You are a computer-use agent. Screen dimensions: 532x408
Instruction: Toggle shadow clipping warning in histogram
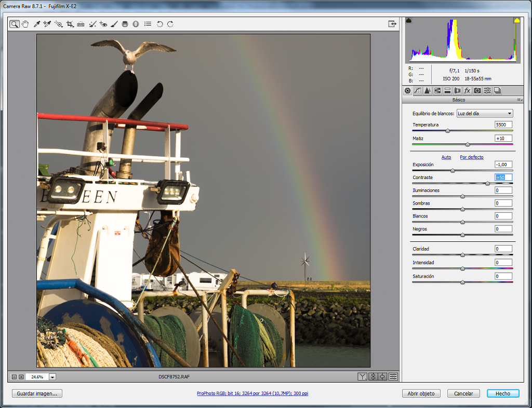(409, 21)
